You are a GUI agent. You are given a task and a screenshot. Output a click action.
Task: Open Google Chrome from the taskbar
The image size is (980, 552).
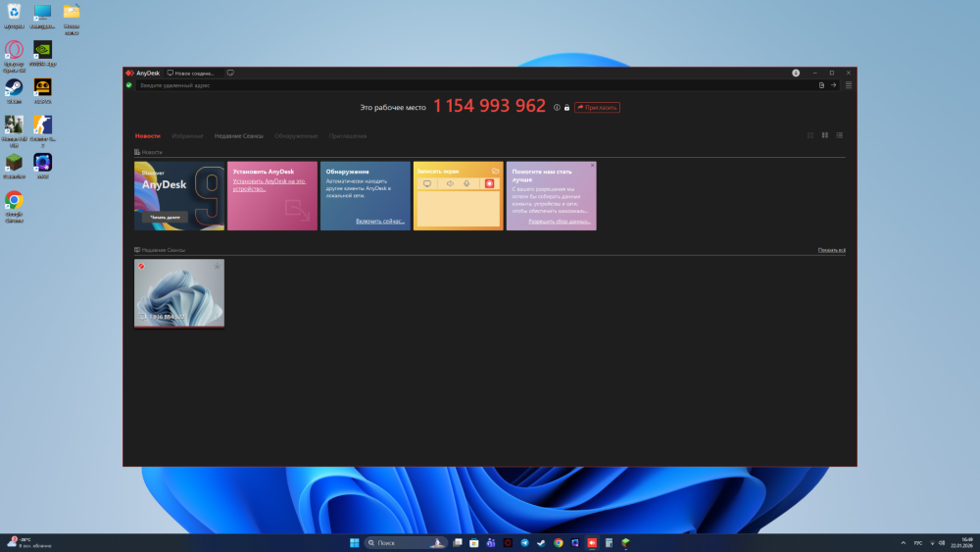(x=559, y=542)
